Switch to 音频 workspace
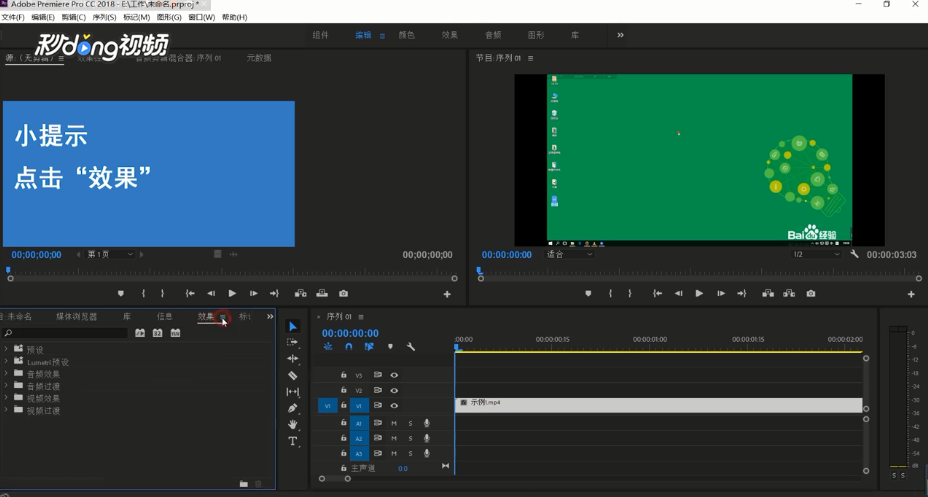This screenshot has width=928, height=497. click(493, 35)
